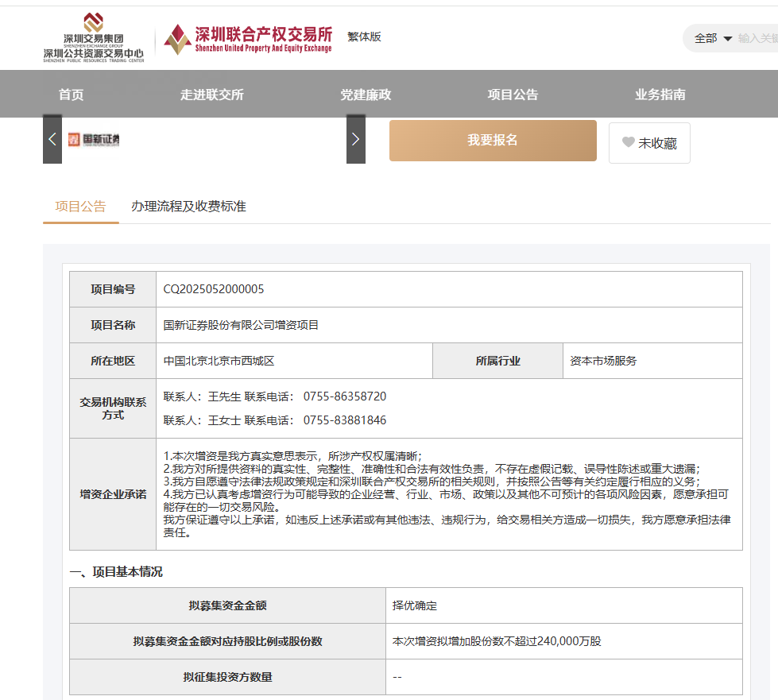This screenshot has width=778, height=700.
Task: Click the 拟募集资金金额 label cell
Action: [228, 605]
